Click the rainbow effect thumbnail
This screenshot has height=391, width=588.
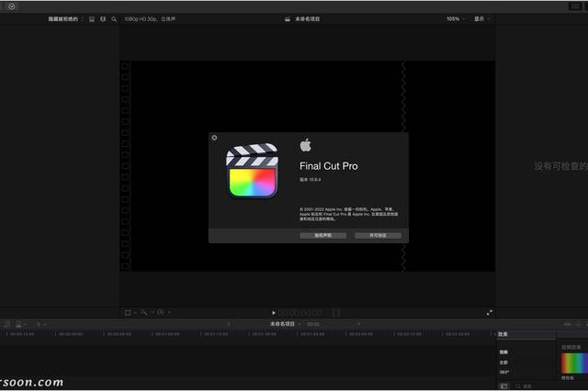(574, 363)
